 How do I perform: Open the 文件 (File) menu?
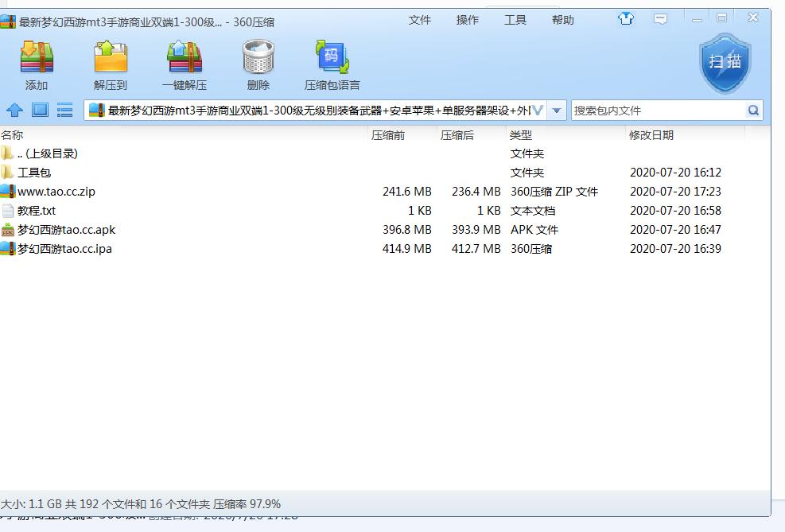[x=420, y=20]
